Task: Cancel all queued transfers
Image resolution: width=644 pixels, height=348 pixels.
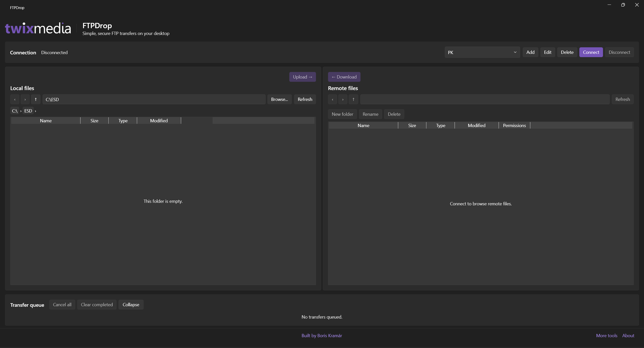Action: (62, 305)
